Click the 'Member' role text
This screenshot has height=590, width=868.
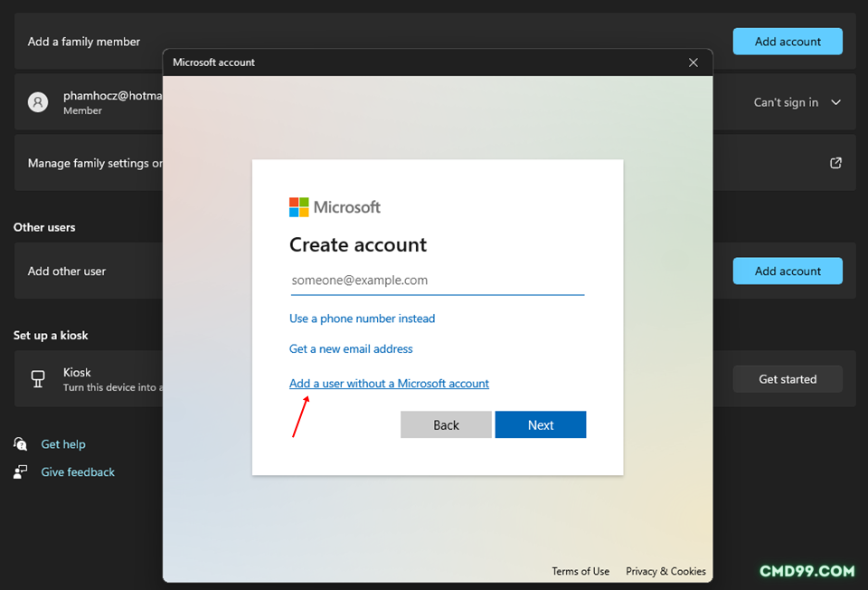82,110
